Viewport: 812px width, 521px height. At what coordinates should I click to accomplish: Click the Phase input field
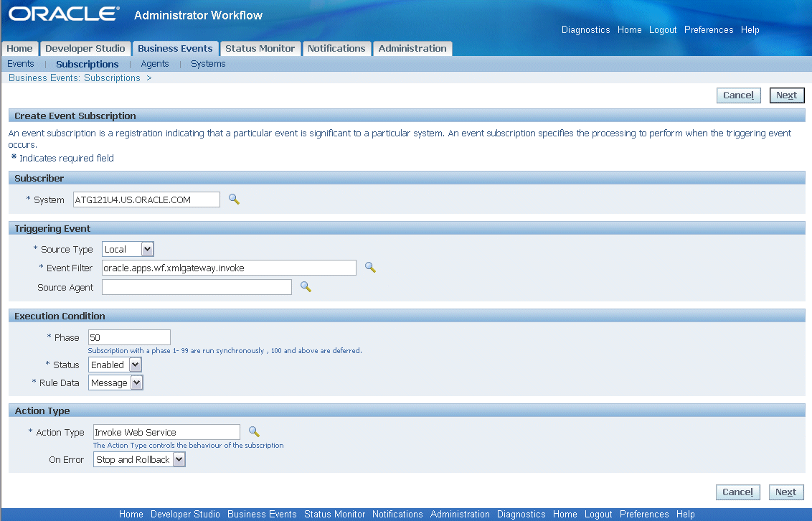click(129, 337)
